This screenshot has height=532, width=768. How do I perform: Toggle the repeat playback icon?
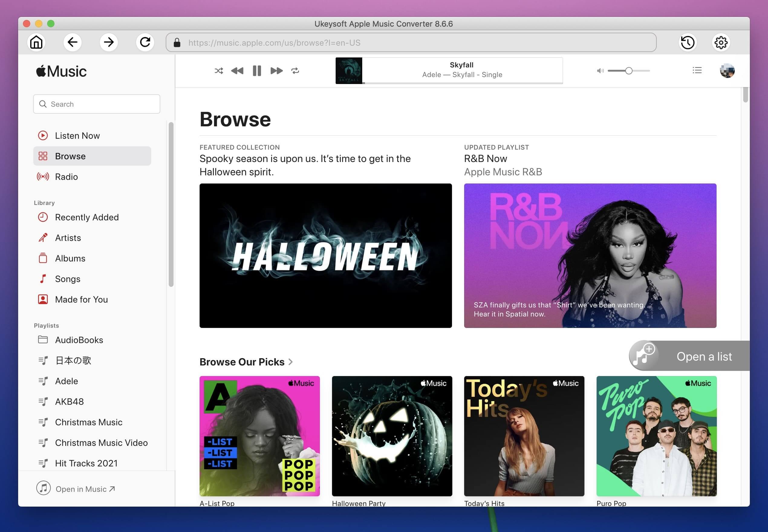tap(295, 70)
